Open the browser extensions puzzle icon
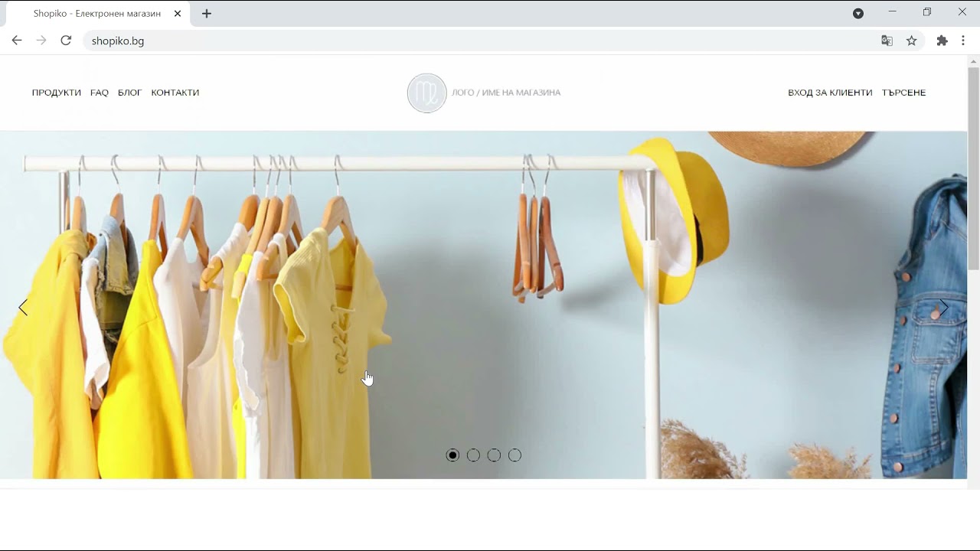980x551 pixels. point(942,41)
